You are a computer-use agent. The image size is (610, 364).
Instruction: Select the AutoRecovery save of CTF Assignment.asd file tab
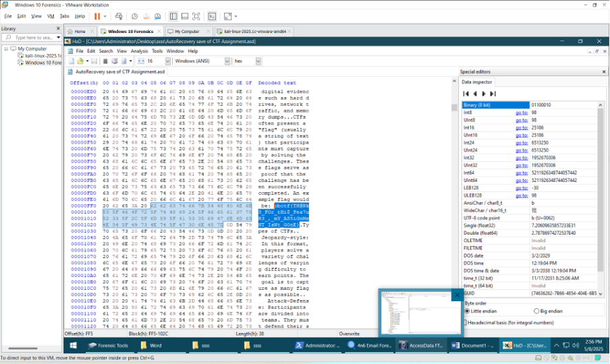coord(117,72)
